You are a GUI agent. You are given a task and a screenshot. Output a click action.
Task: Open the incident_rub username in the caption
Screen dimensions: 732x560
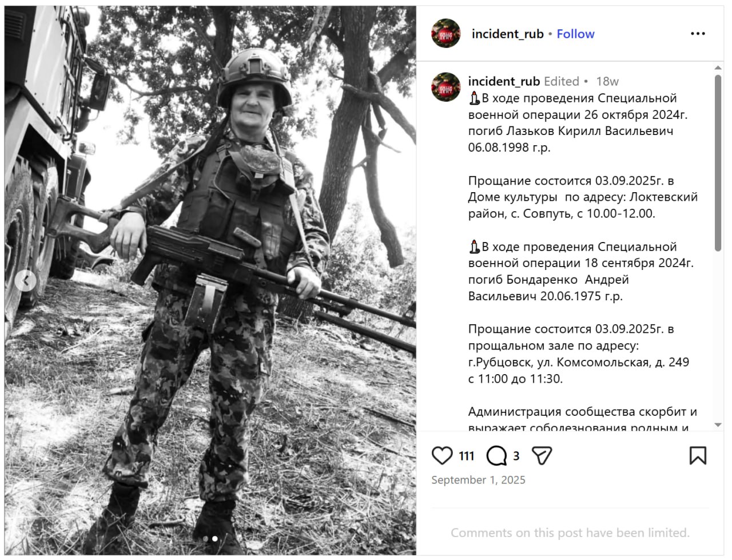coord(504,81)
